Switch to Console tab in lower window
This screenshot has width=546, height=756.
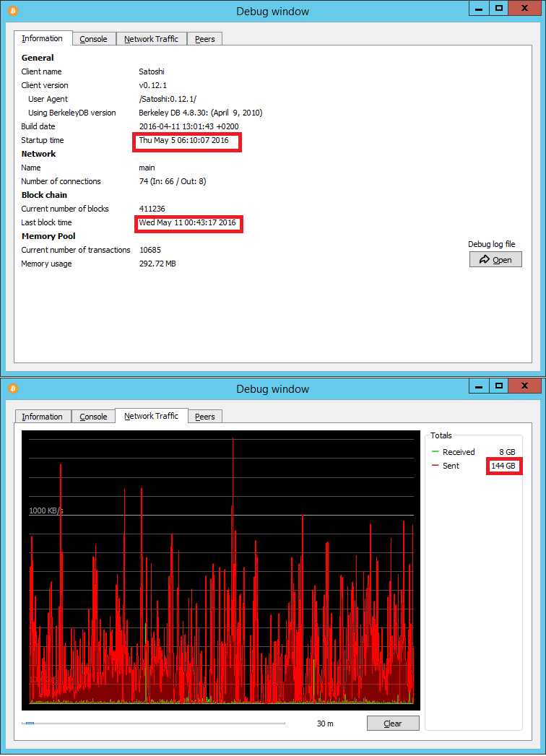pyautogui.click(x=94, y=417)
